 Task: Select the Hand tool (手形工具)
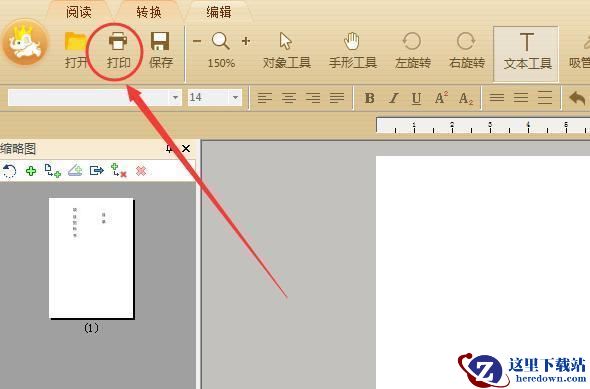click(x=352, y=41)
